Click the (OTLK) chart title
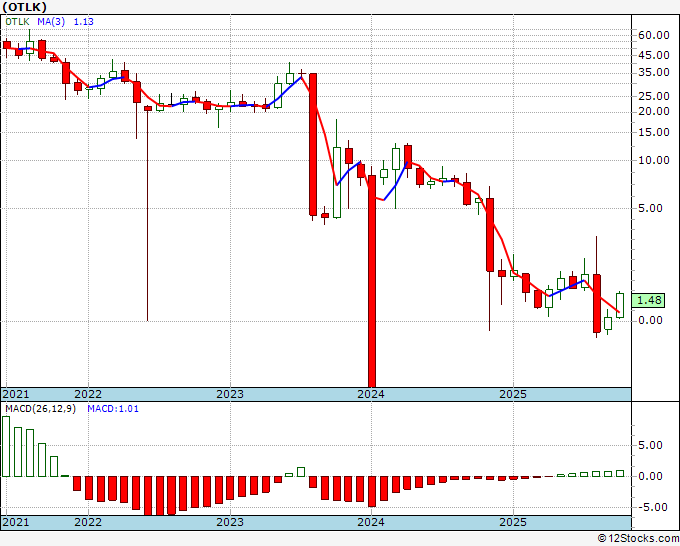Screen dimensions: 680x546 click(x=24, y=7)
